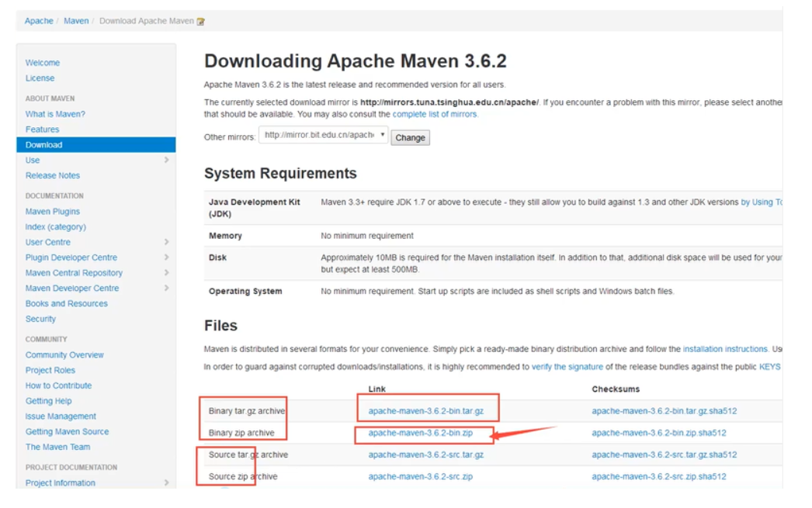Open the complete list of mirrors link

click(435, 114)
